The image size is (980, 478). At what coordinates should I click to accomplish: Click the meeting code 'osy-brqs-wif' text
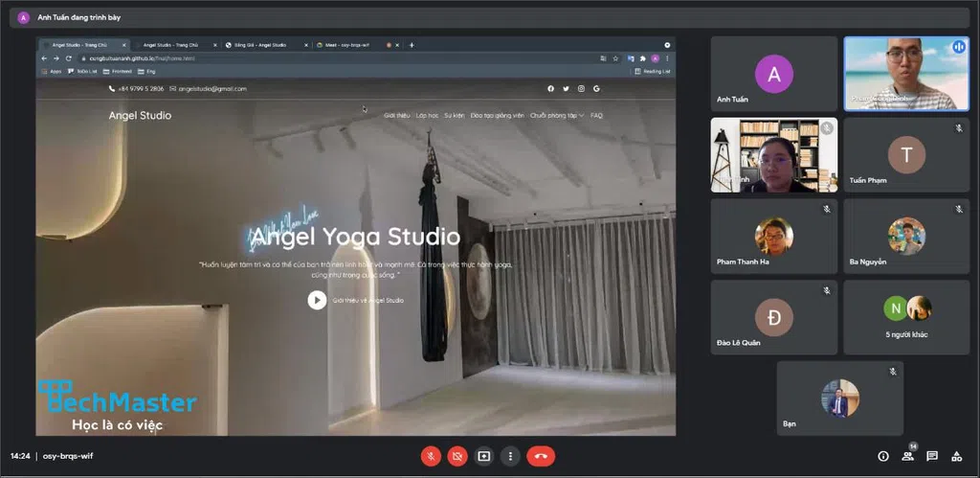[68, 456]
